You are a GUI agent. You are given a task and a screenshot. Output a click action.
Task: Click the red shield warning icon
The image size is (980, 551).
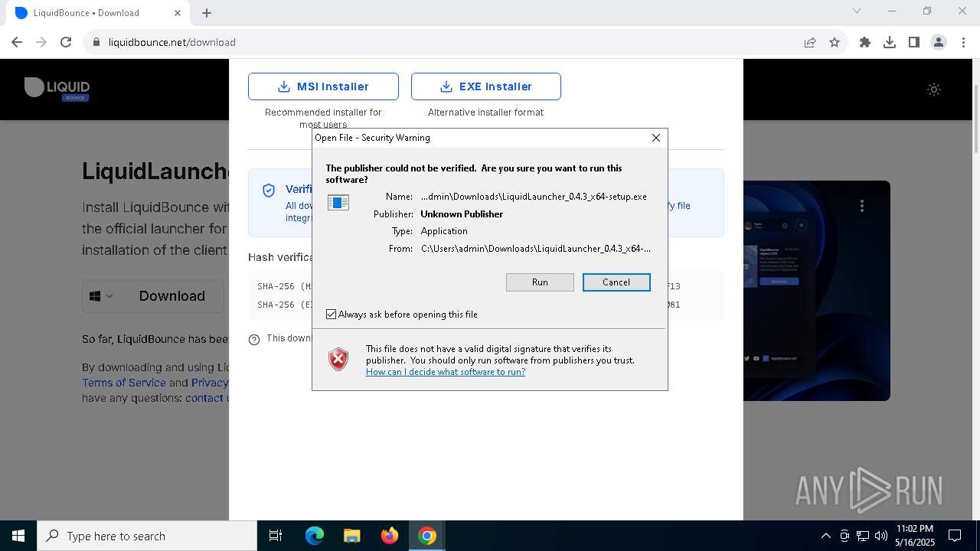tap(338, 359)
